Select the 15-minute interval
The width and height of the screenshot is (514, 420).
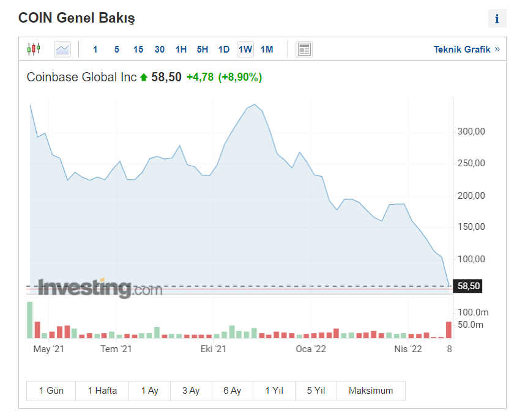[x=138, y=50]
